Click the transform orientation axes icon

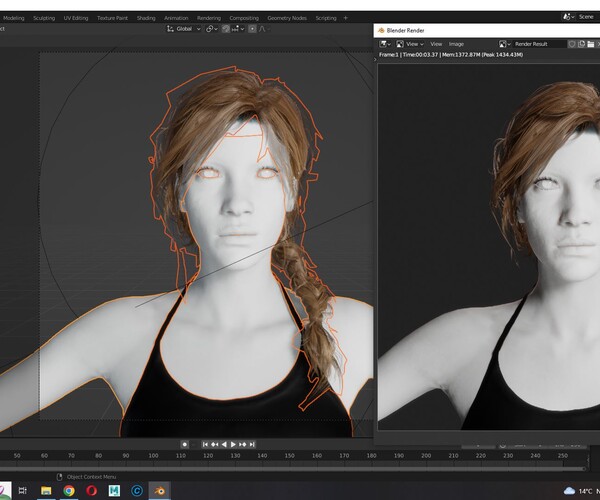tap(170, 29)
